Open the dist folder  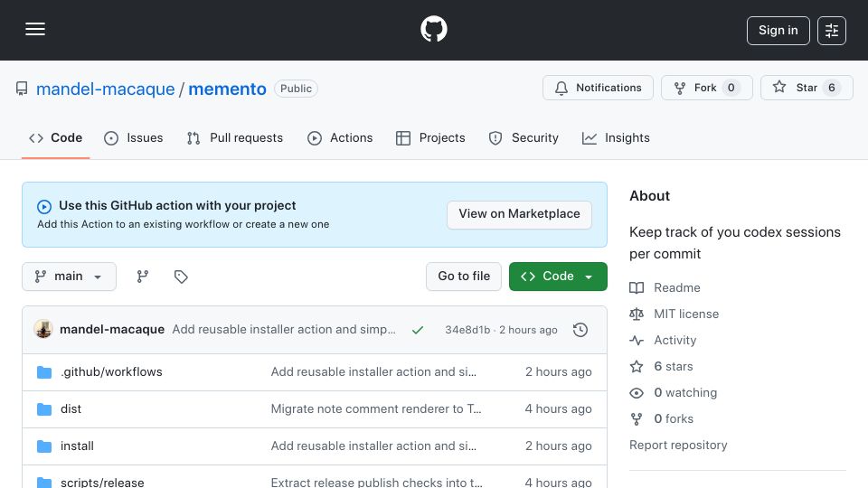(x=71, y=408)
